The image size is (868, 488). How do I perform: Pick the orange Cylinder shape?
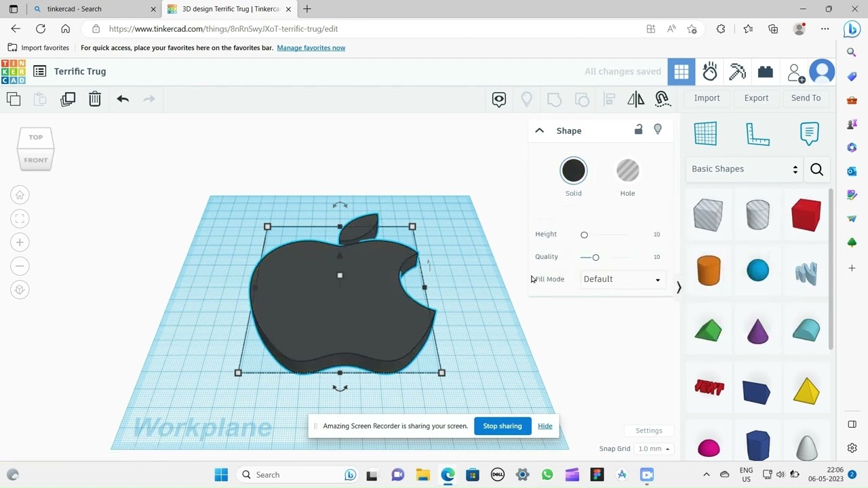(x=709, y=270)
